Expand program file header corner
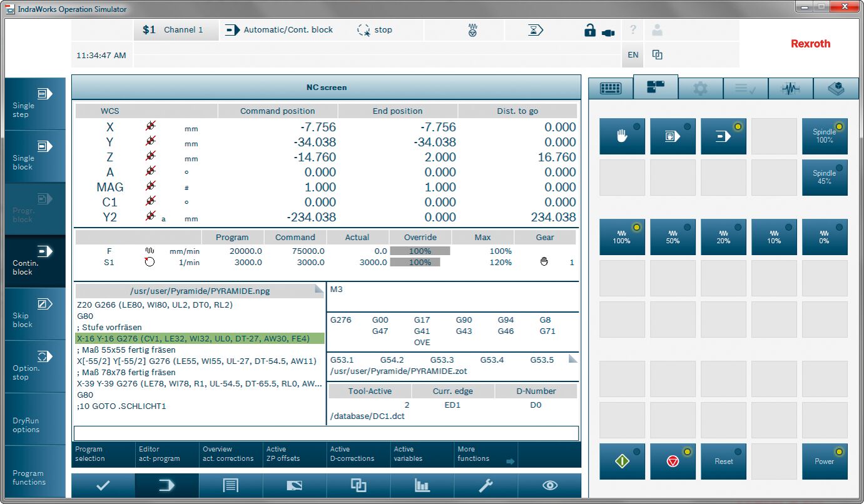 tap(319, 289)
